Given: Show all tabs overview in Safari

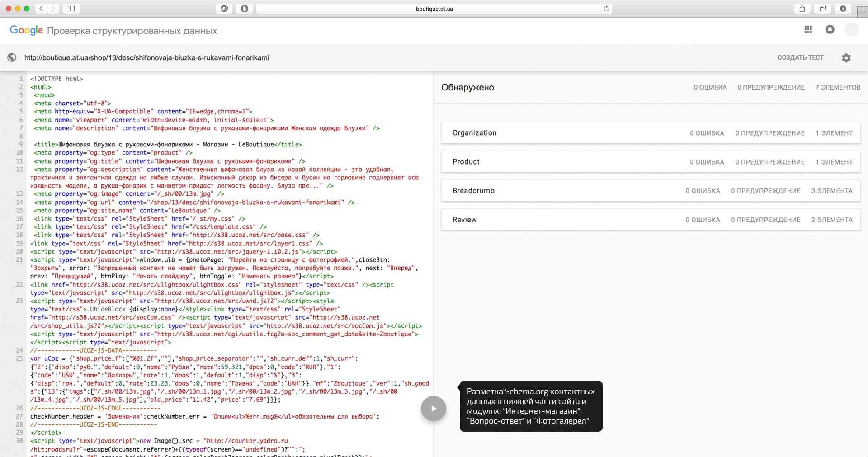Looking at the screenshot, I should click(x=822, y=9).
